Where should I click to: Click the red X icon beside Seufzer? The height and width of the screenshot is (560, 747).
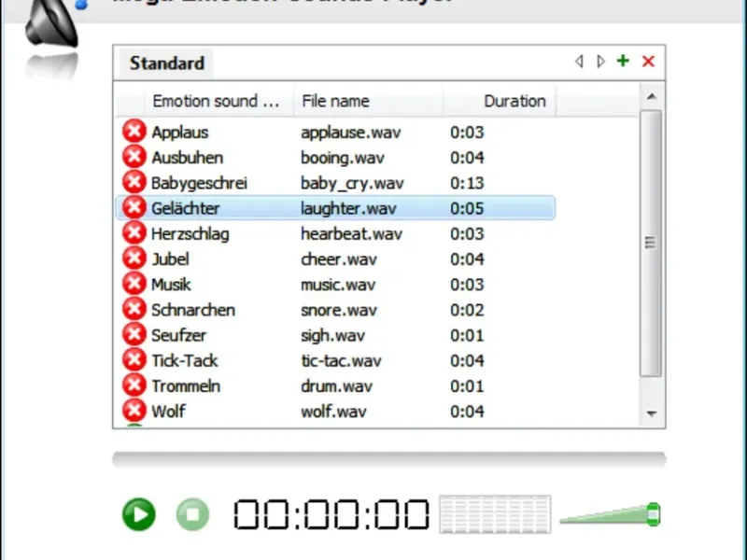pyautogui.click(x=134, y=335)
